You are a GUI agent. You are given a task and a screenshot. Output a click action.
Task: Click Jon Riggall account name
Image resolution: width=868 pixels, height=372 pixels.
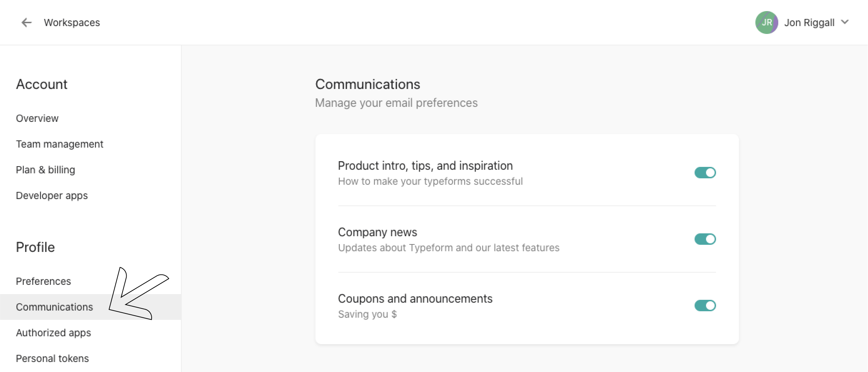point(810,22)
